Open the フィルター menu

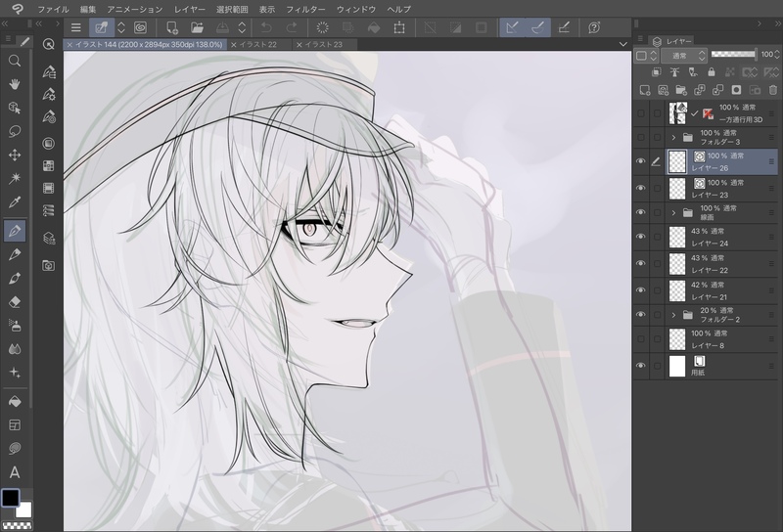305,9
